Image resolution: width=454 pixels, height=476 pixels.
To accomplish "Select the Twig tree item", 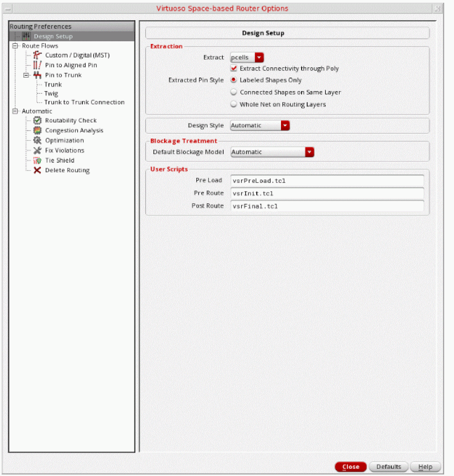I will (x=51, y=93).
